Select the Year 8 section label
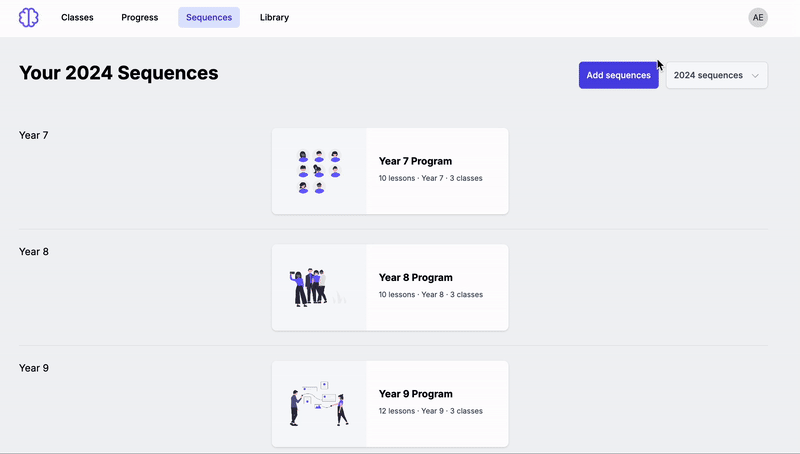This screenshot has width=800, height=454. 34,251
